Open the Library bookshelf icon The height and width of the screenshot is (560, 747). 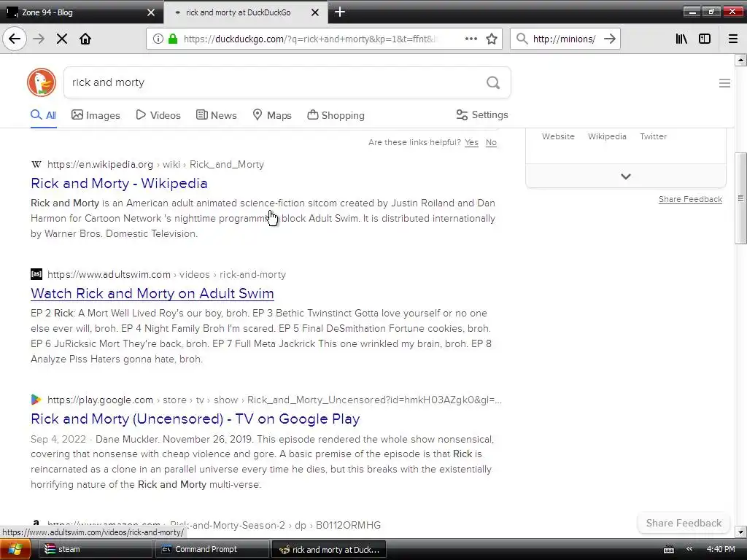(x=681, y=39)
